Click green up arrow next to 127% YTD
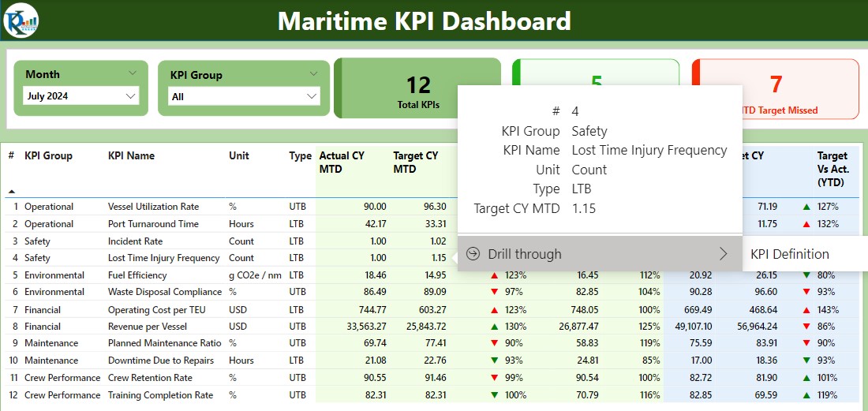 pyautogui.click(x=806, y=207)
